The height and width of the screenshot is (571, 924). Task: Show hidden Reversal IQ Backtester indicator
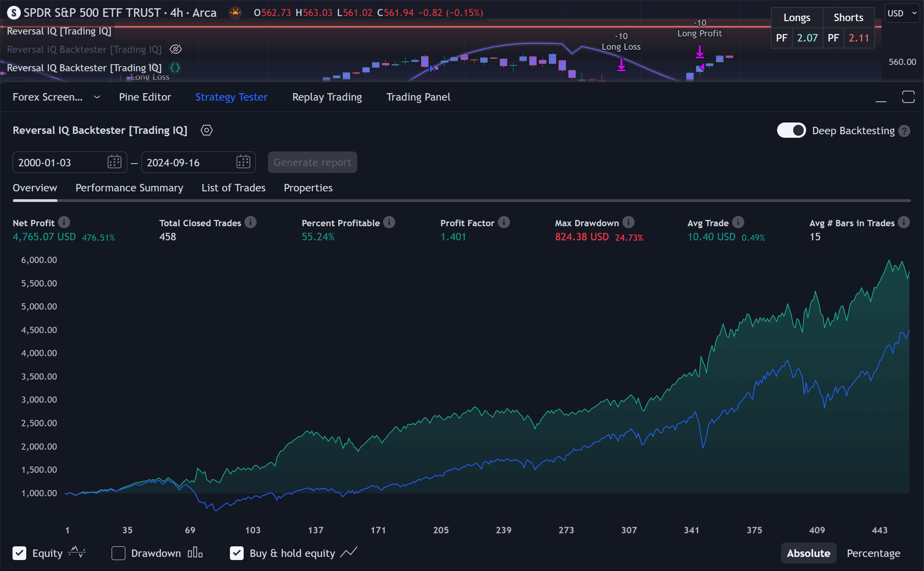175,49
